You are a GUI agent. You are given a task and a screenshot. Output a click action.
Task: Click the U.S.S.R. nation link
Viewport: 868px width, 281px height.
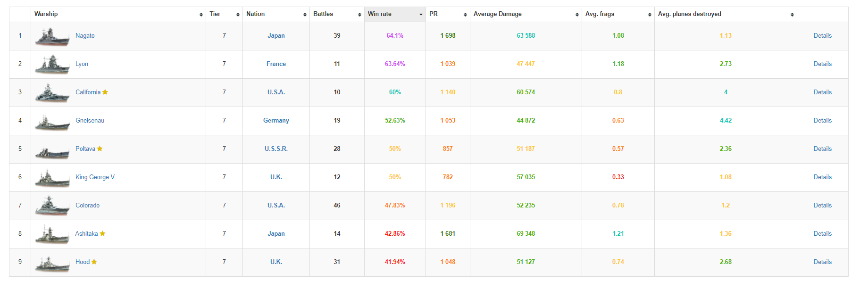pyautogui.click(x=276, y=149)
